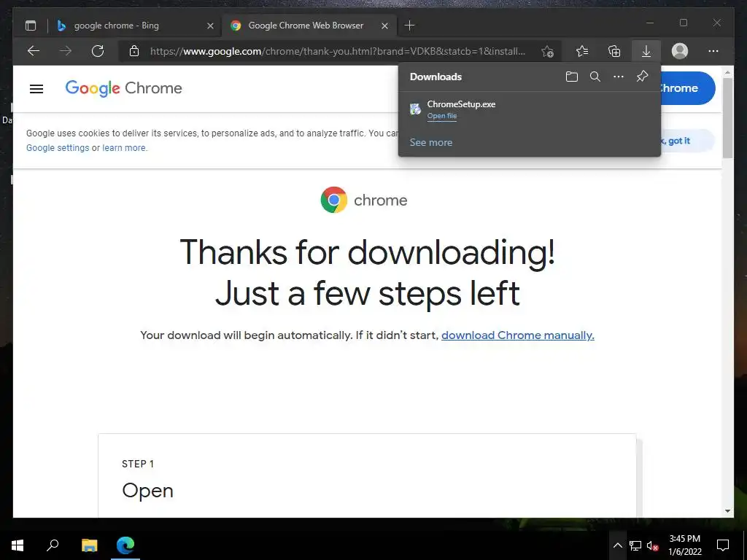The width and height of the screenshot is (747, 560).
Task: Click the page vertical scrollbar thumb
Action: [x=727, y=118]
